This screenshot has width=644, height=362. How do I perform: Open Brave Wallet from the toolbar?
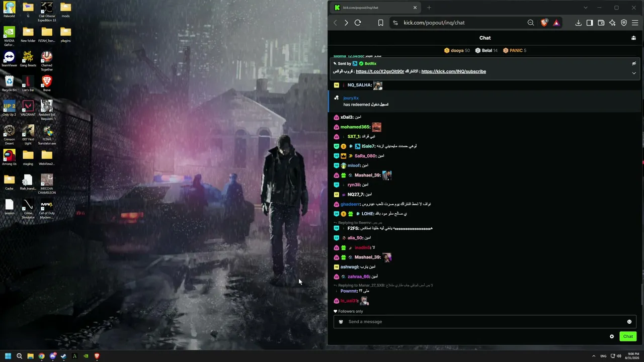[601, 23]
